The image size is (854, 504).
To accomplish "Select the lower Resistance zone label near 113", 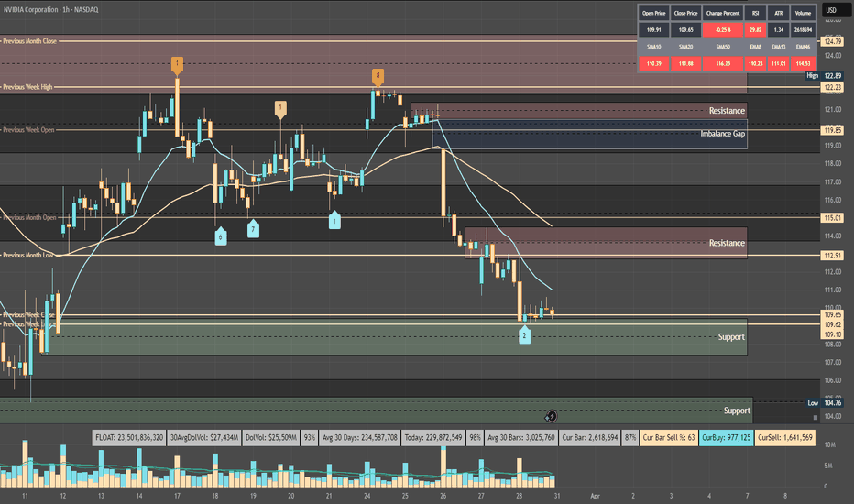I will pos(727,243).
